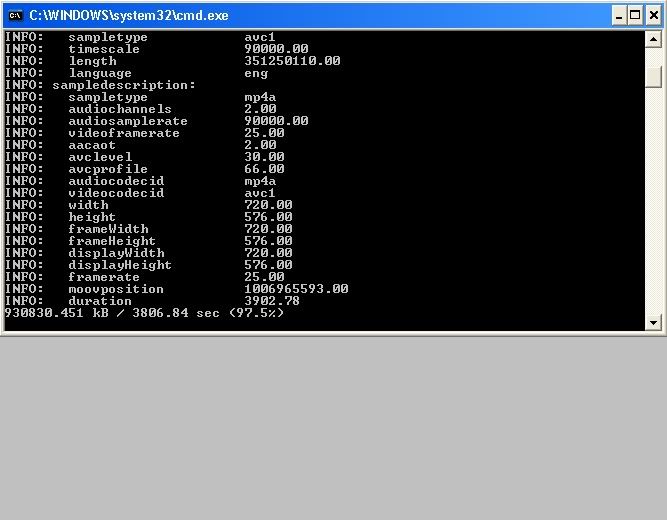
Task: Minimize the cmd.exe window
Action: coord(618,15)
